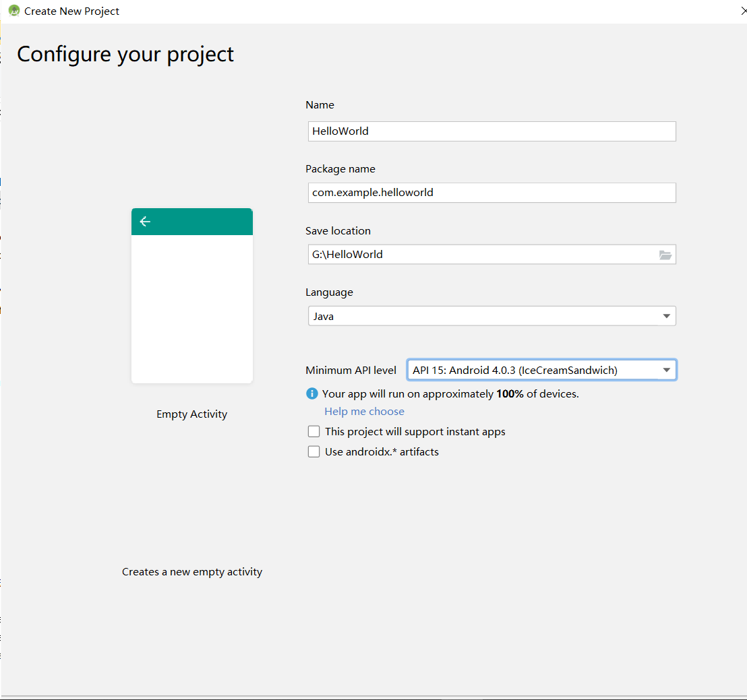Click the Android Studio icon in title bar
Viewport: 747px width, 700px height.
tap(13, 11)
